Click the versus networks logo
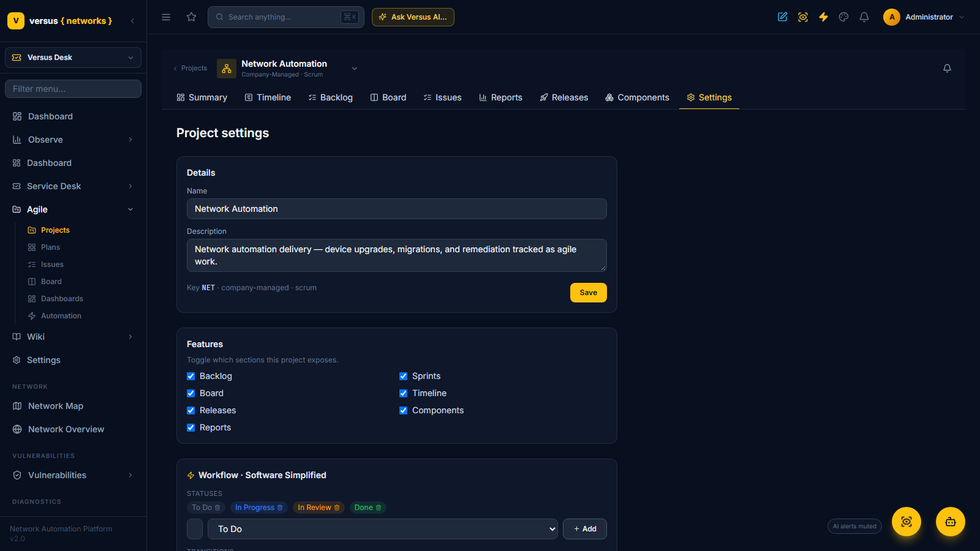This screenshot has height=551, width=980. 60,21
